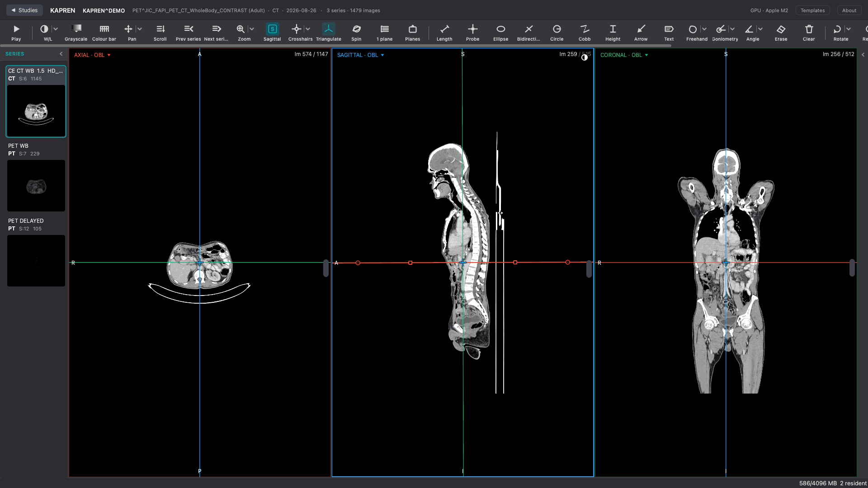Start cine playback with Play
This screenshot has height=488, width=868.
click(x=16, y=33)
